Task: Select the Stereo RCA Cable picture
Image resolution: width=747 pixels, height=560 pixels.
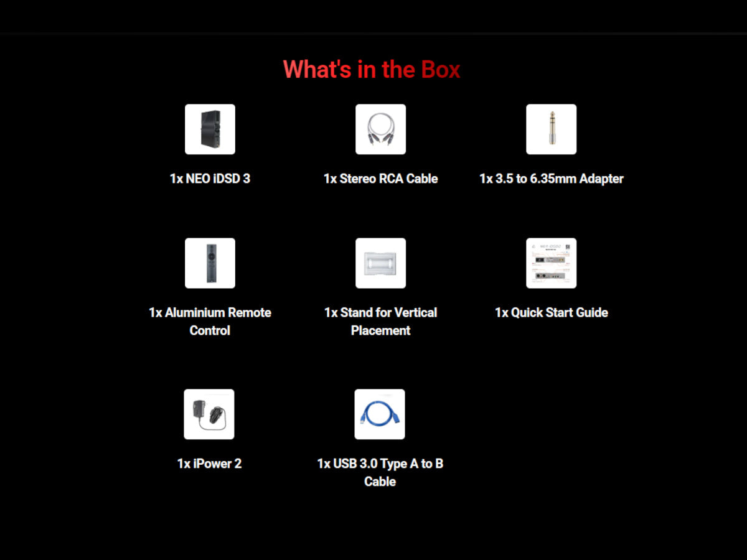Action: 380,129
